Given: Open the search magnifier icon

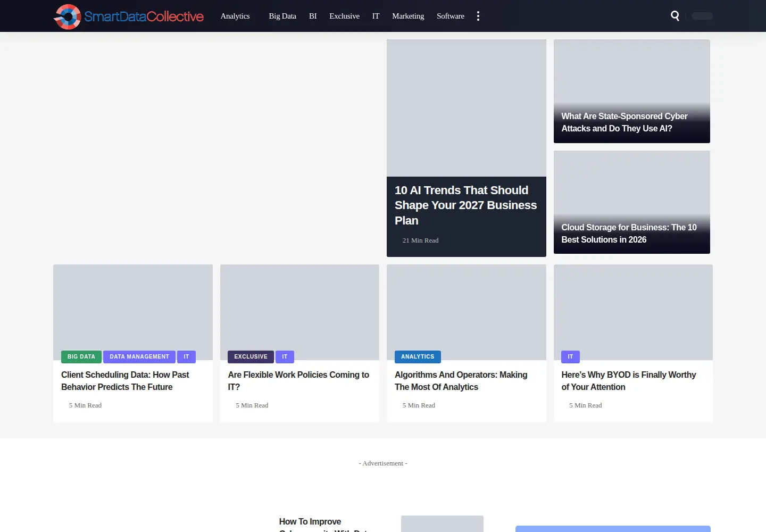Looking at the screenshot, I should pos(675,16).
